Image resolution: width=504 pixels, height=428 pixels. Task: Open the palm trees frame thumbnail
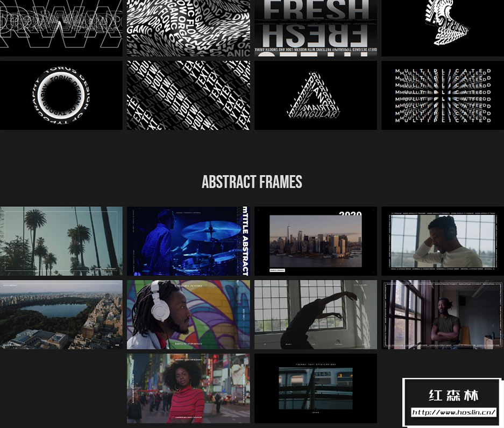coord(61,241)
